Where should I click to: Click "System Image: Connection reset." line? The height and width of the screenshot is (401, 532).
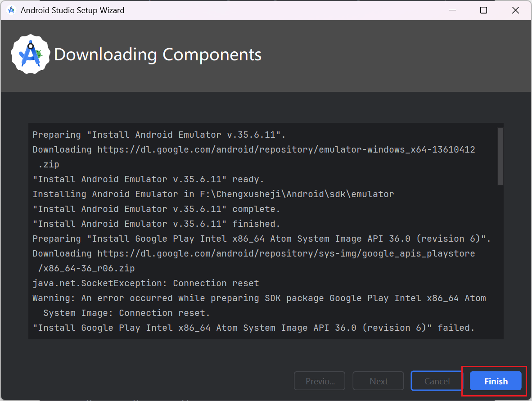pos(126,313)
